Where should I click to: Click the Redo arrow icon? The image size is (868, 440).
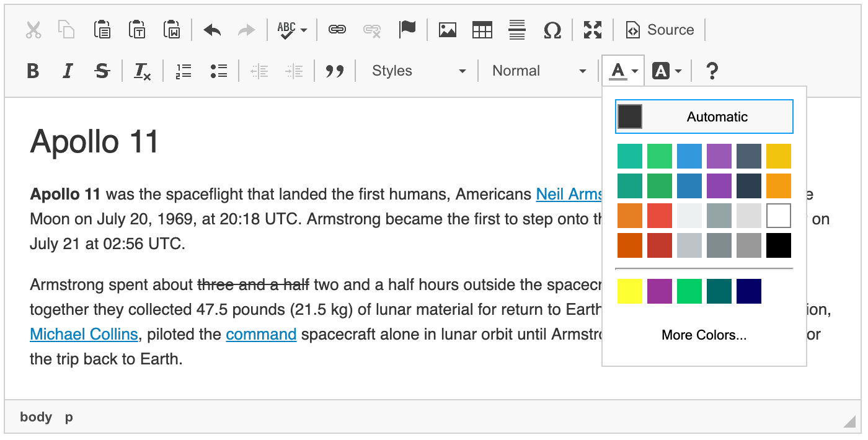pos(247,30)
